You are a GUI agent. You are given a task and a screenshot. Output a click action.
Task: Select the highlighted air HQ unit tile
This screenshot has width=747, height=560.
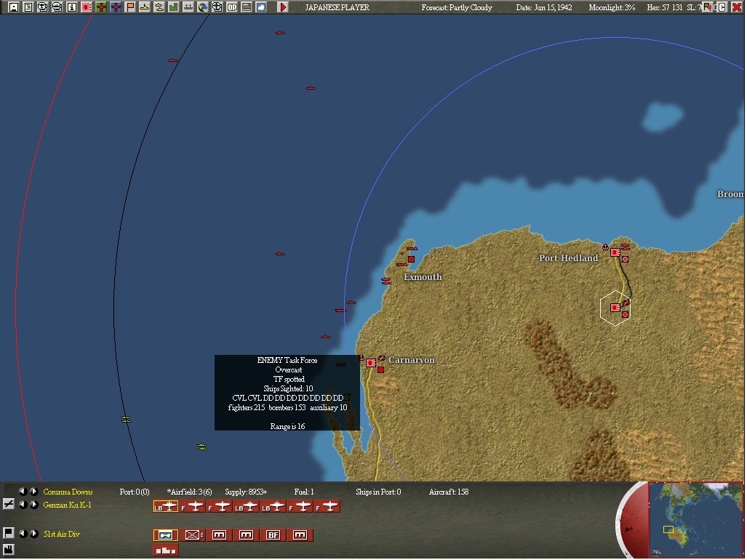click(166, 535)
